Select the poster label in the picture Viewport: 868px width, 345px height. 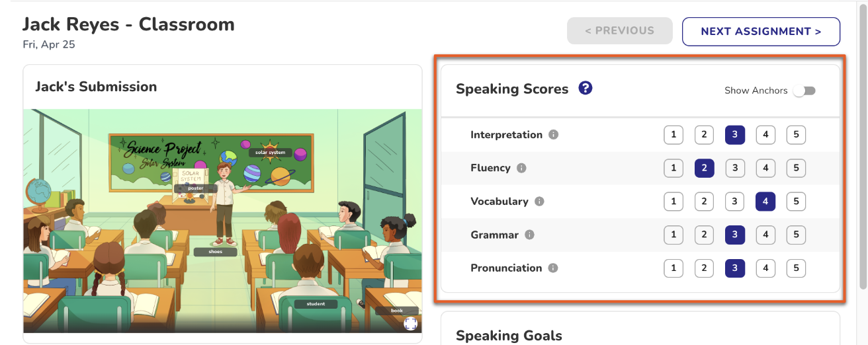[x=196, y=188]
